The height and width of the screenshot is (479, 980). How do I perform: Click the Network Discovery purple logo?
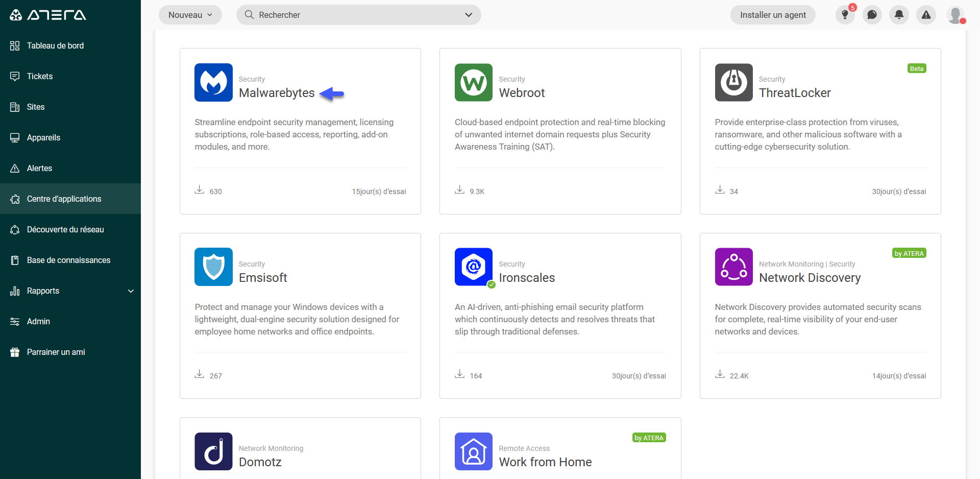pyautogui.click(x=734, y=267)
